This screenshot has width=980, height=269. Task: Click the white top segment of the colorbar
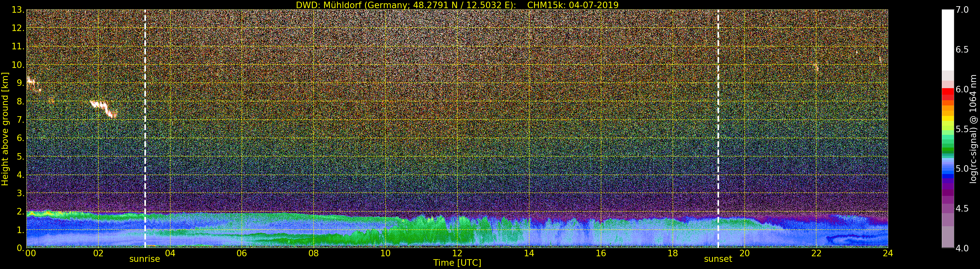[948, 40]
